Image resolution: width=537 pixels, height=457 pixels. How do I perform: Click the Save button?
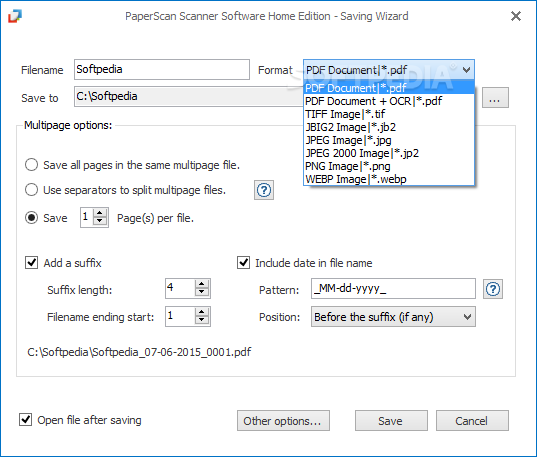pos(391,421)
